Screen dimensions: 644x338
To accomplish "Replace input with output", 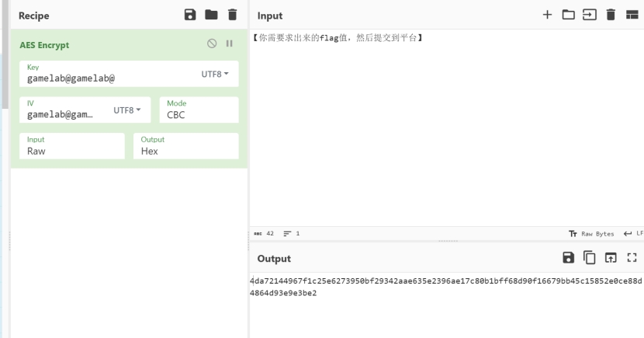I will (x=610, y=258).
